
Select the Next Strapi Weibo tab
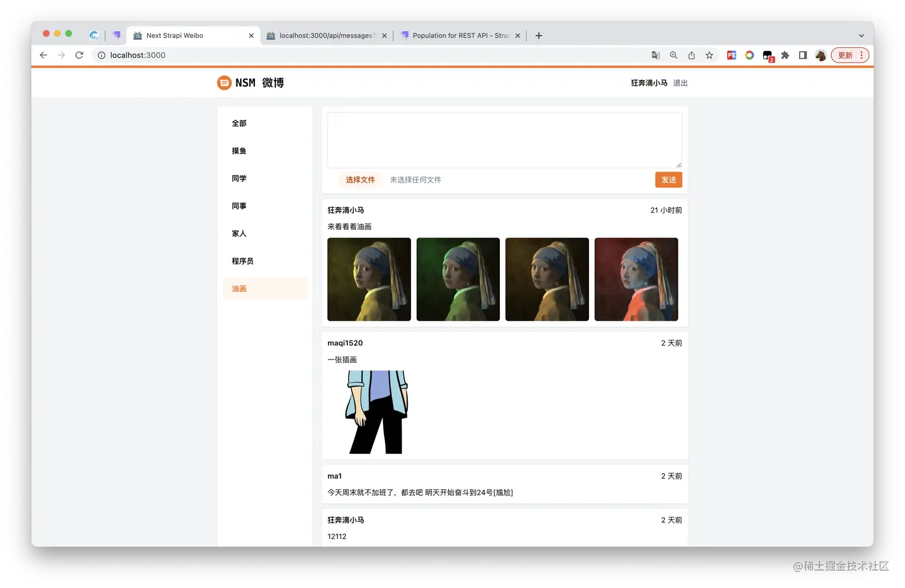tap(193, 35)
